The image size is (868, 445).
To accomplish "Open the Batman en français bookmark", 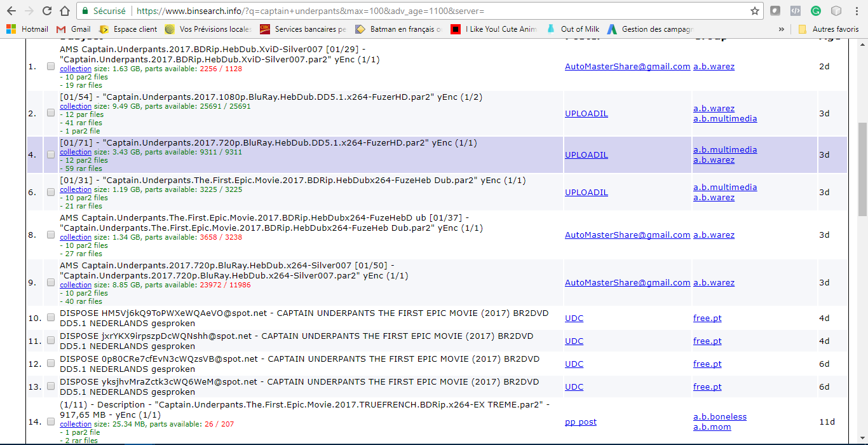I will click(x=399, y=29).
